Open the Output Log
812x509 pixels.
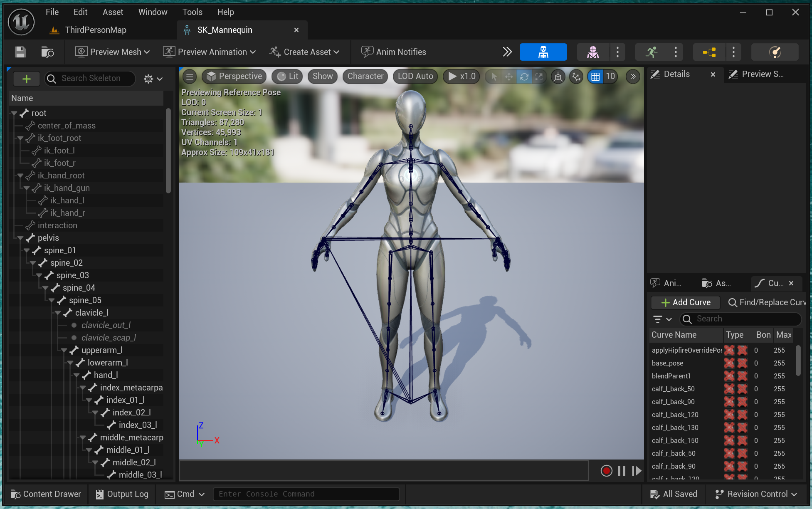(122, 494)
